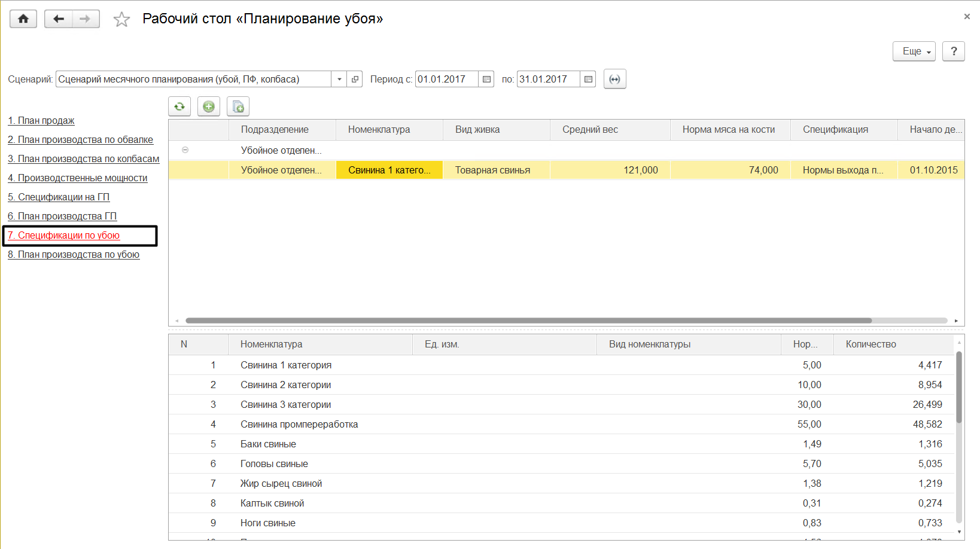Select the Калтык свиной row
980x549 pixels.
tap(561, 503)
